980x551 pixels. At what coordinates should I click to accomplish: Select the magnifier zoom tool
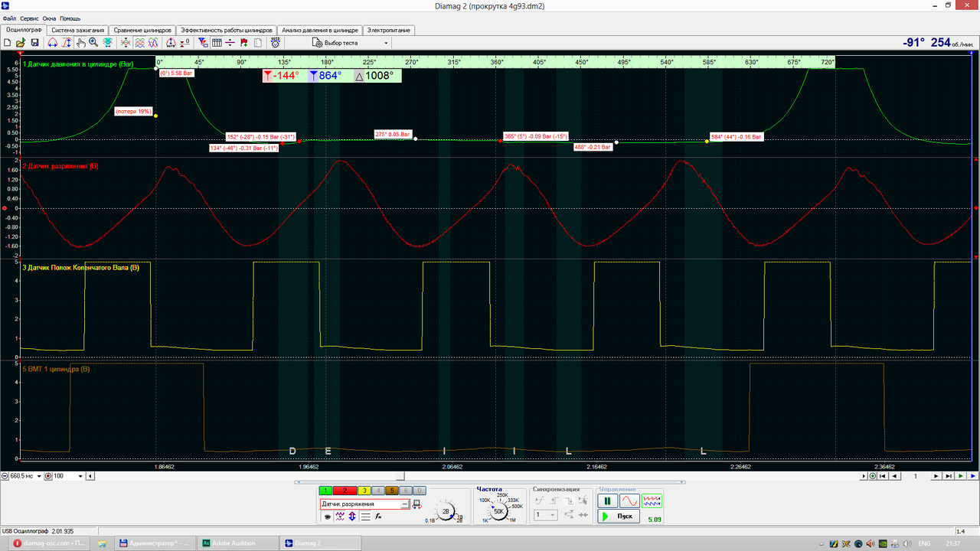coord(93,43)
